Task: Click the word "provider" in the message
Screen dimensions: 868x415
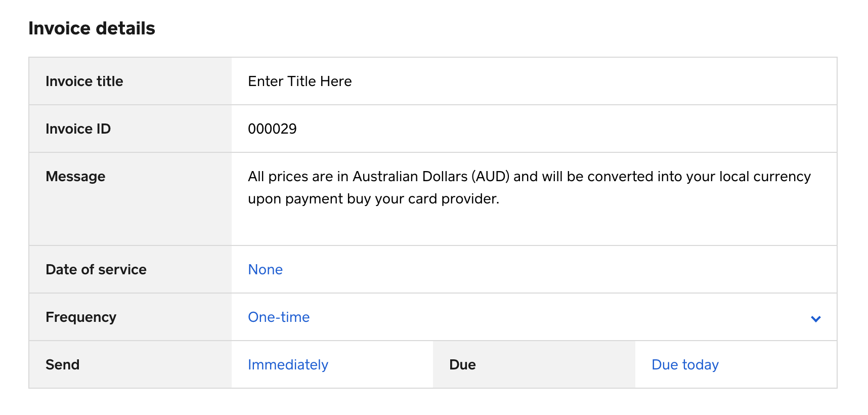Action: [x=468, y=199]
